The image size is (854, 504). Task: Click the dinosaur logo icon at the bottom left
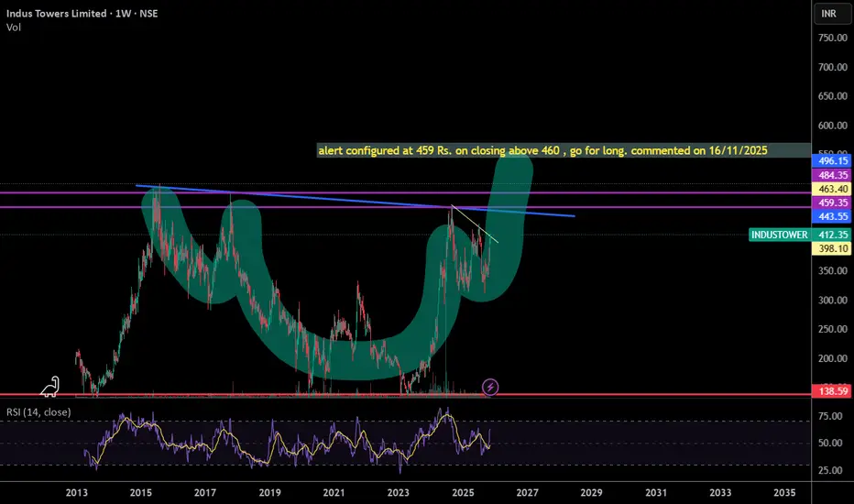pos(50,387)
